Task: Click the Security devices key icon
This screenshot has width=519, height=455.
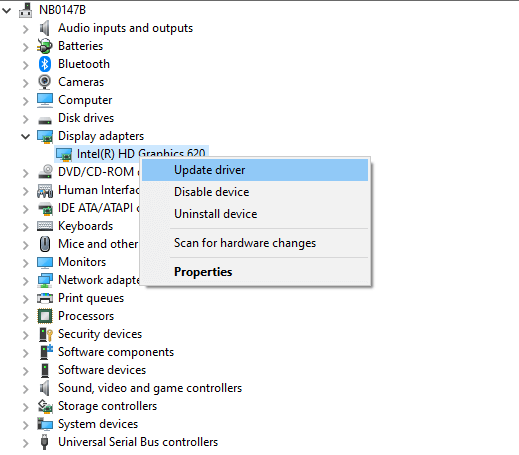Action: [45, 334]
